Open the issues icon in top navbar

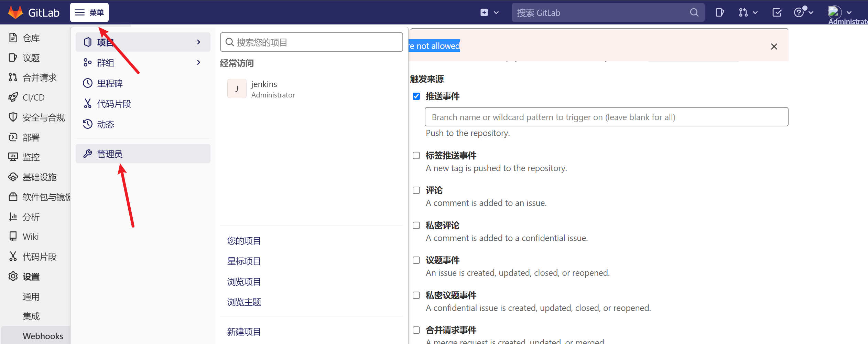point(719,13)
